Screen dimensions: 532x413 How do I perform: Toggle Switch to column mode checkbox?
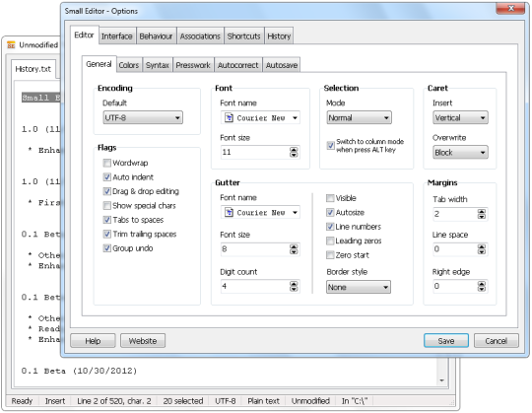330,146
